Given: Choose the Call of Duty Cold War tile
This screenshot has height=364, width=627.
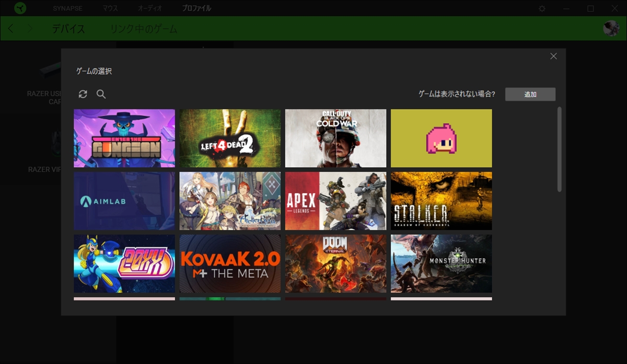Looking at the screenshot, I should coord(335,138).
